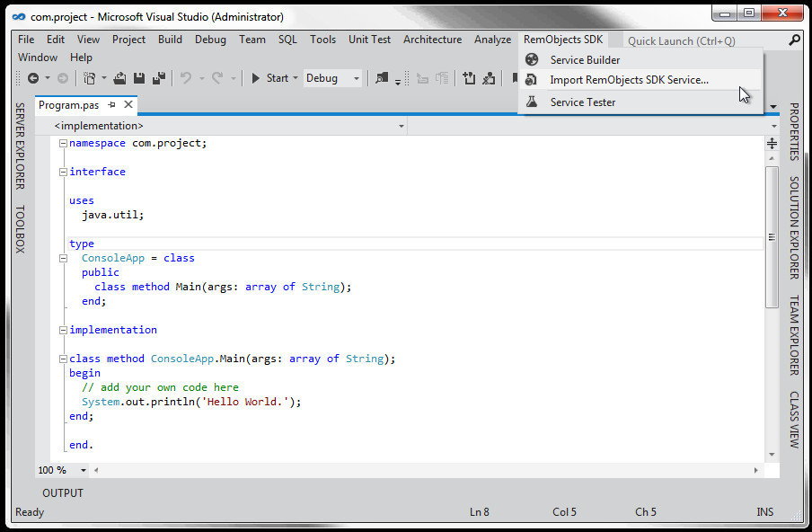The height and width of the screenshot is (532, 812).
Task: Click the Service Tester flask icon
Action: point(532,102)
